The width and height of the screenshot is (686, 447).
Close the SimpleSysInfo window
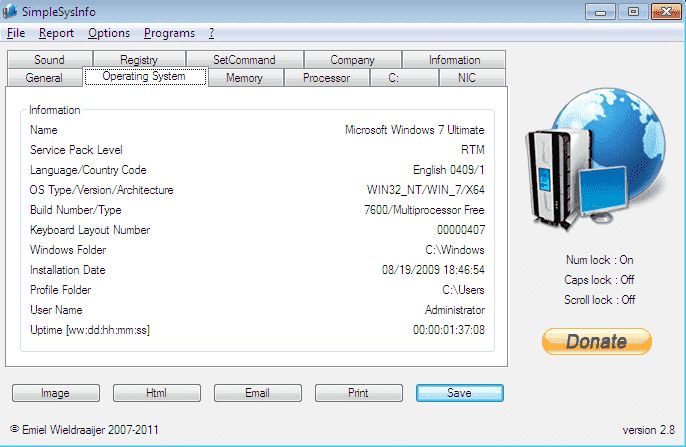(666, 12)
